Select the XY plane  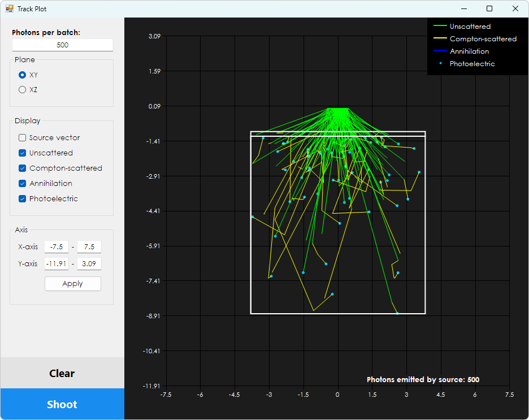21,75
